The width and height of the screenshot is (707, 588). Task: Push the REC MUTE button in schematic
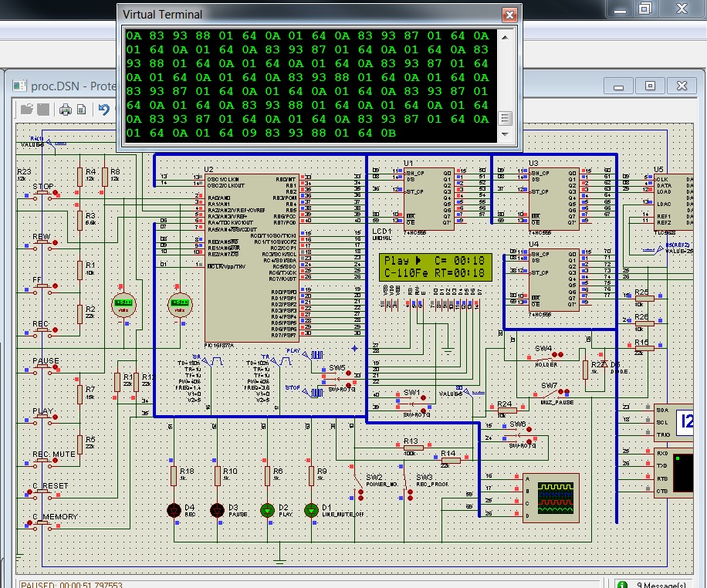(x=44, y=461)
